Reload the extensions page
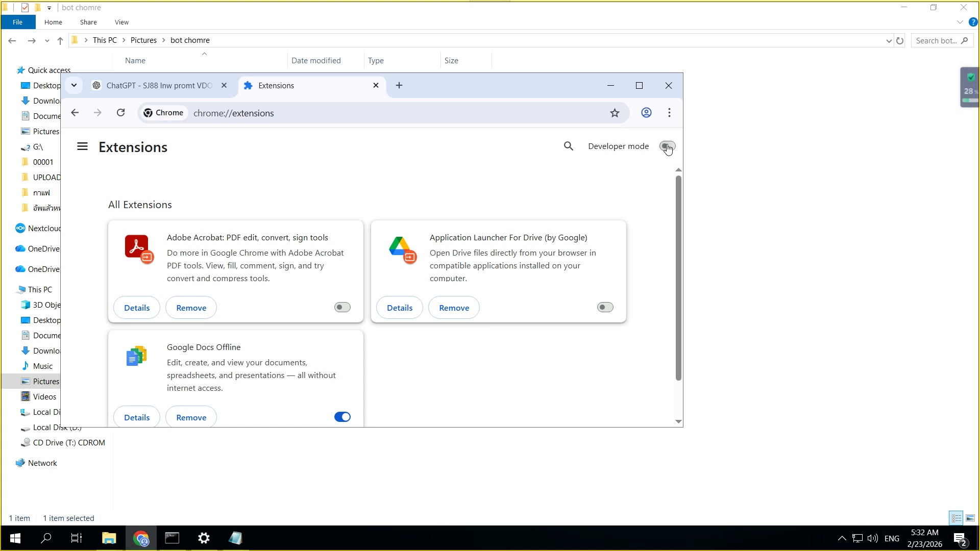Screen dimensions: 980x551 pyautogui.click(x=120, y=113)
